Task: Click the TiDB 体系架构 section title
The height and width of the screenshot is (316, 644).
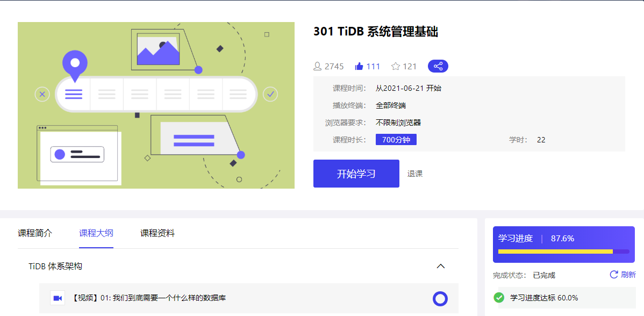Action: 55,267
